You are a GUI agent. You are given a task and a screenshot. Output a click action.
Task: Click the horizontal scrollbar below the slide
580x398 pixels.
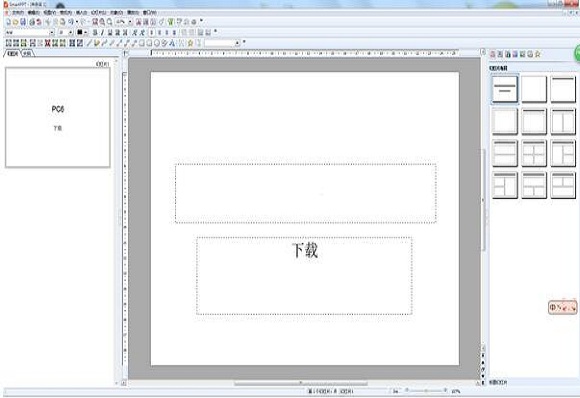pos(301,384)
